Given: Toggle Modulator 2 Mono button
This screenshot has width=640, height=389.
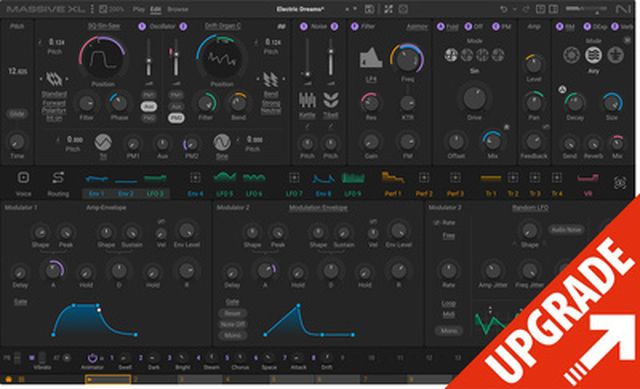Looking at the screenshot, I should [232, 336].
